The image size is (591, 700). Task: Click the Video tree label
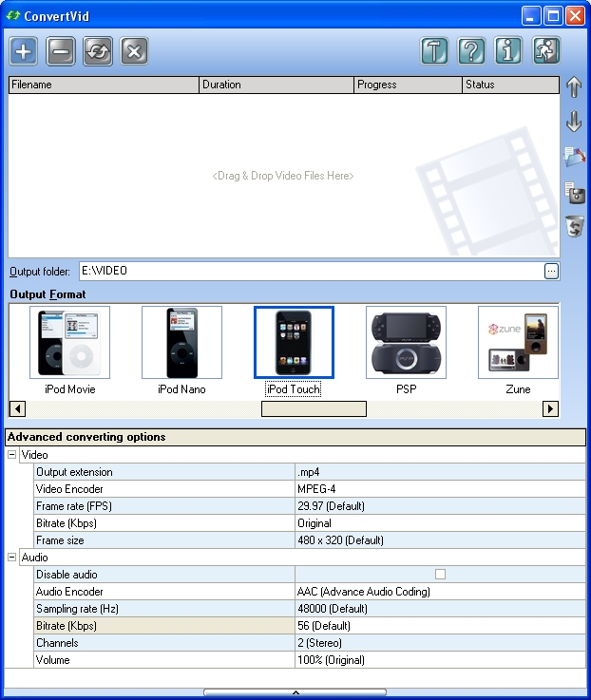[34, 455]
